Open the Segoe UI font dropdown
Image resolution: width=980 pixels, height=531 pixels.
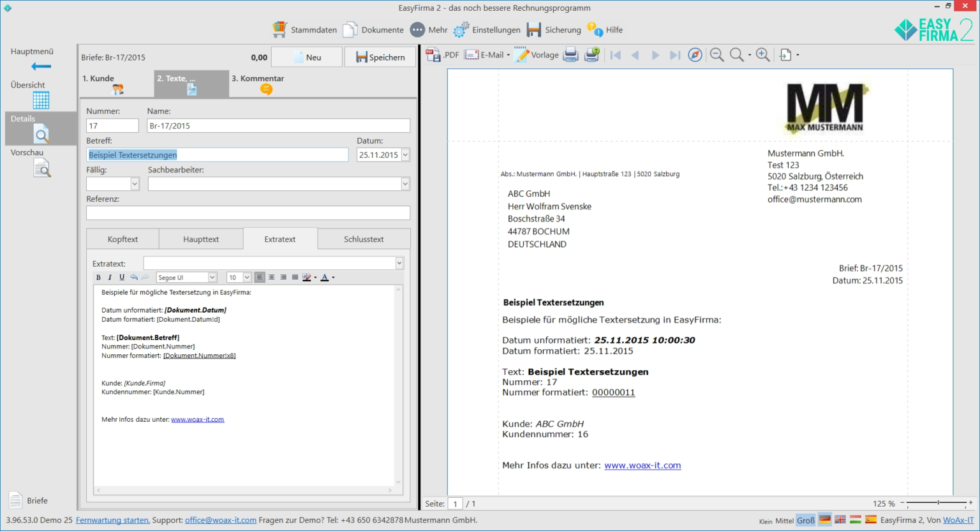[212, 278]
